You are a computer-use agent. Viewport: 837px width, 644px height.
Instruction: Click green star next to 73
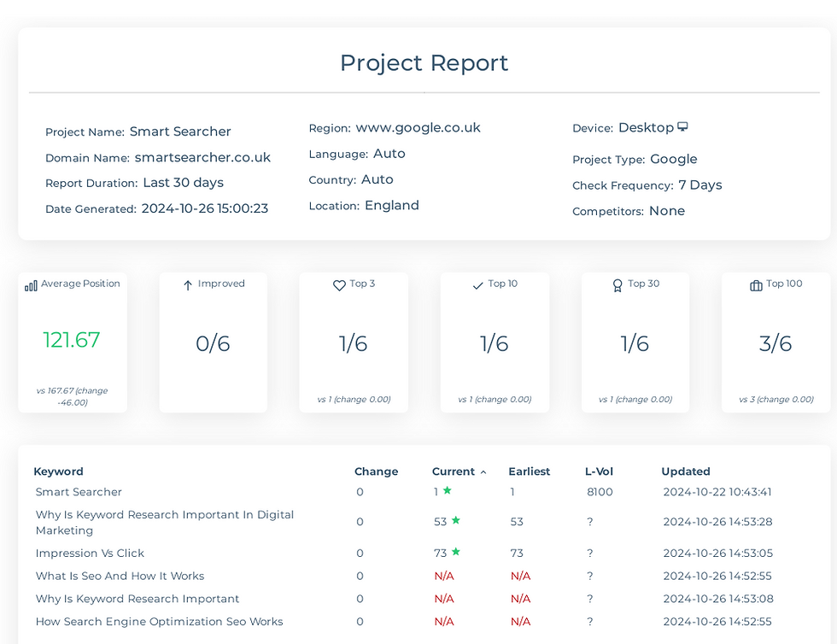click(x=456, y=552)
